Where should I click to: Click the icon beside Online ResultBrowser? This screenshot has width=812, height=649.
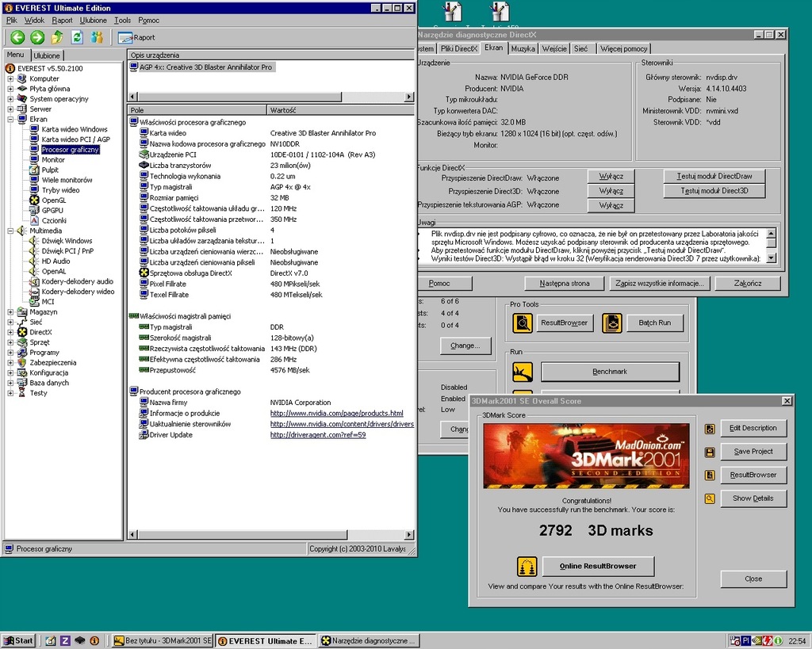click(526, 566)
